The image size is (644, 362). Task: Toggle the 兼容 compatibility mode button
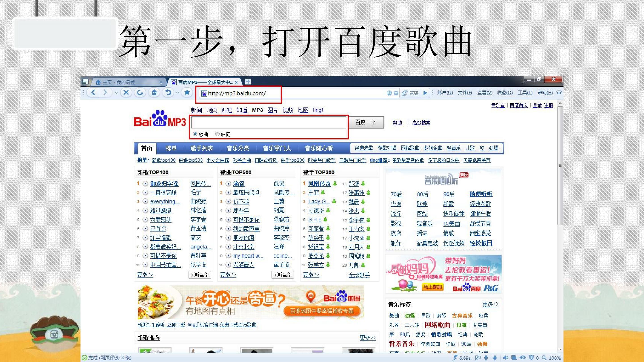(x=410, y=93)
